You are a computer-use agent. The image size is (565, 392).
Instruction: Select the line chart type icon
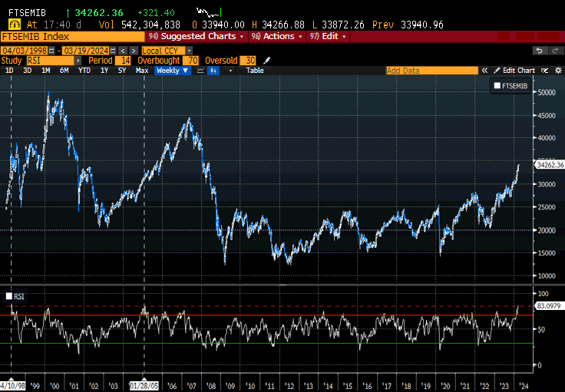pos(200,70)
